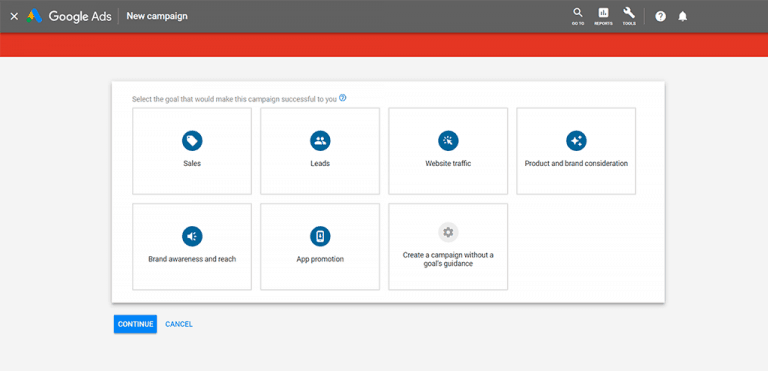
Task: Click the App promotion phone icon
Action: 320,237
